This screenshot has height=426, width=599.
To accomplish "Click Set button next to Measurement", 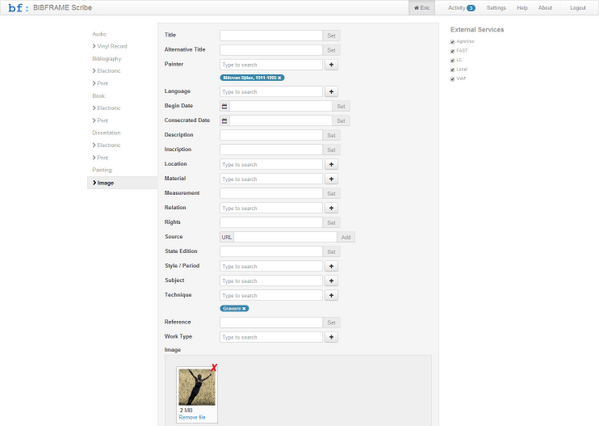I will point(331,193).
